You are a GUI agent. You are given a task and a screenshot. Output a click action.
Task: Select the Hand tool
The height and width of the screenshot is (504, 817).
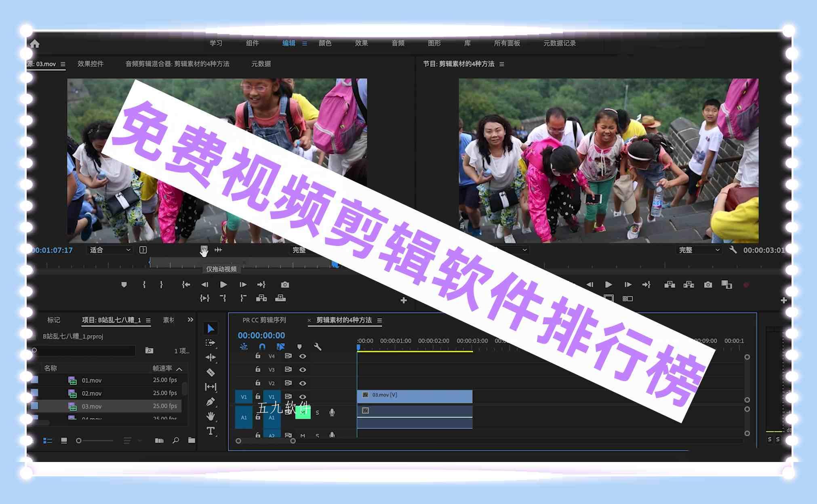click(x=211, y=415)
